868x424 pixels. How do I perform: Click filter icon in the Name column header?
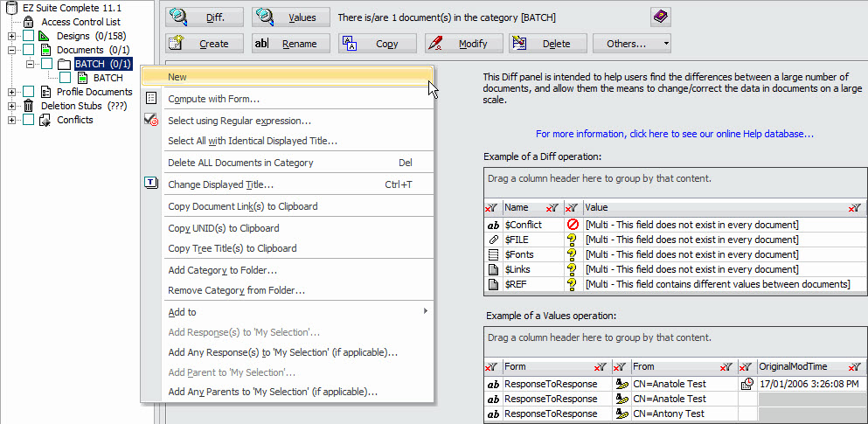coord(552,208)
